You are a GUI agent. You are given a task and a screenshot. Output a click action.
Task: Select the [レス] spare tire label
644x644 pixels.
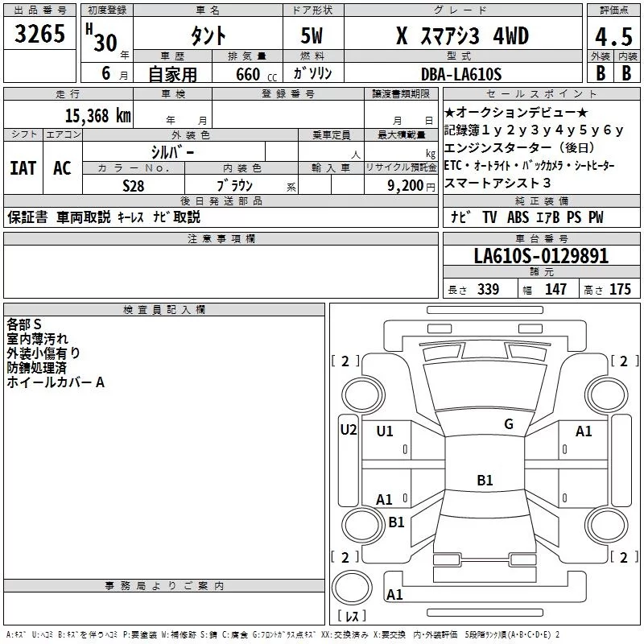[352, 616]
